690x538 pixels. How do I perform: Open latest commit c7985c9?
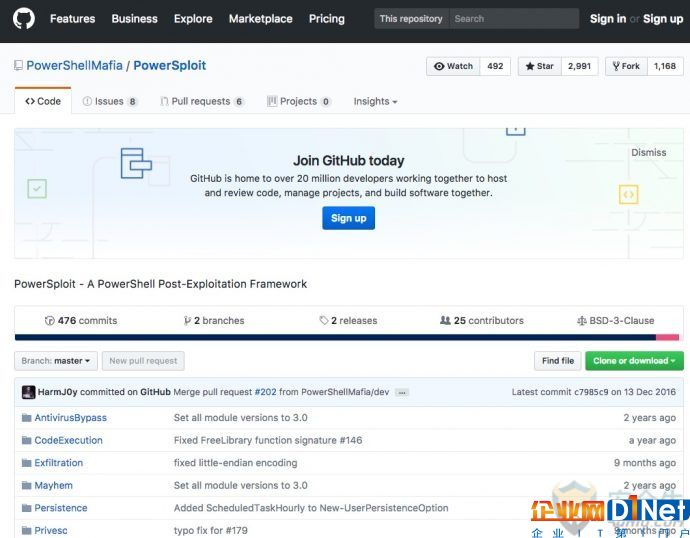point(591,392)
